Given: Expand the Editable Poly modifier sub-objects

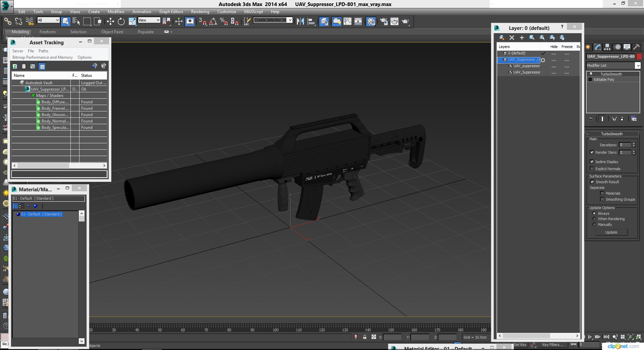Looking at the screenshot, I should [590, 80].
